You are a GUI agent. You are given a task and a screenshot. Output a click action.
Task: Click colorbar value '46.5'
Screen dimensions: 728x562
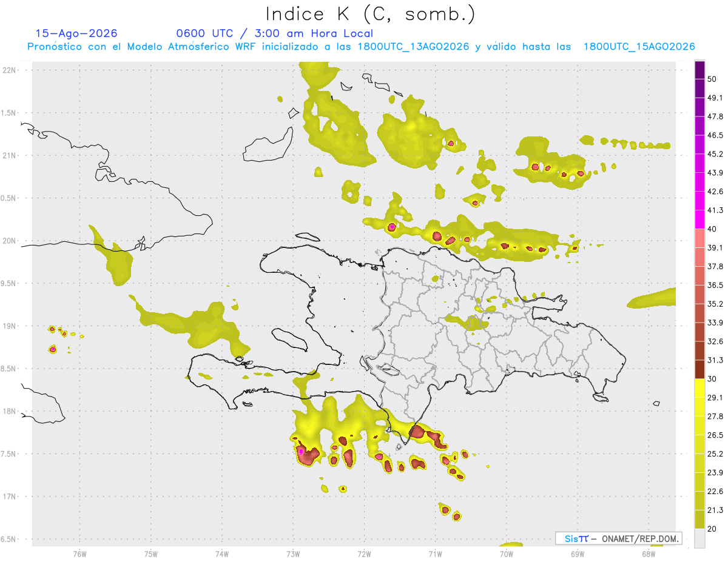click(x=715, y=135)
